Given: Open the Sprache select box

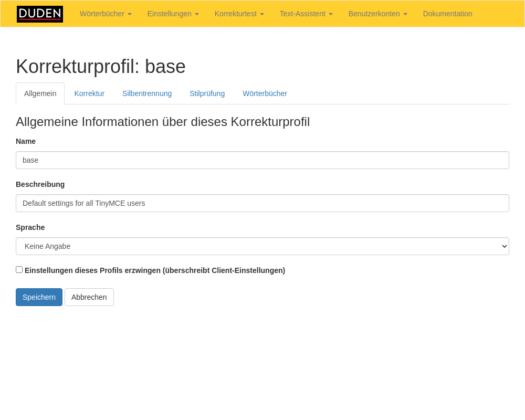Looking at the screenshot, I should click(262, 246).
